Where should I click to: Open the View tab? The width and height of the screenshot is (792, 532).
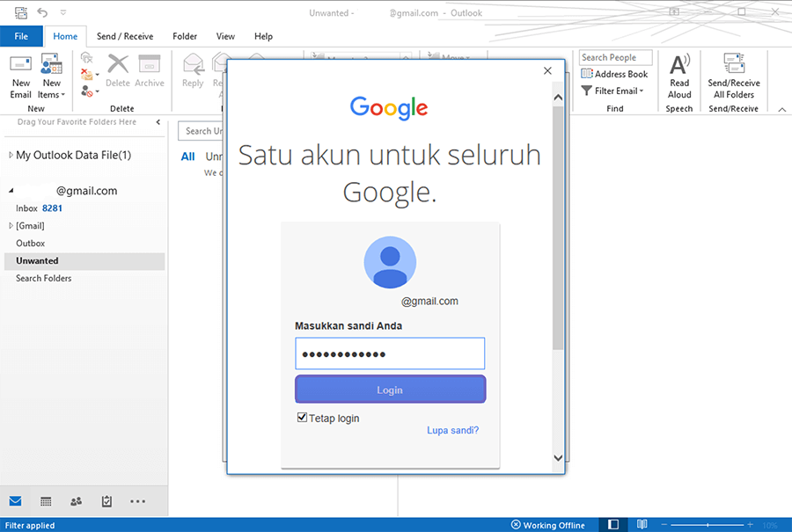pyautogui.click(x=225, y=36)
